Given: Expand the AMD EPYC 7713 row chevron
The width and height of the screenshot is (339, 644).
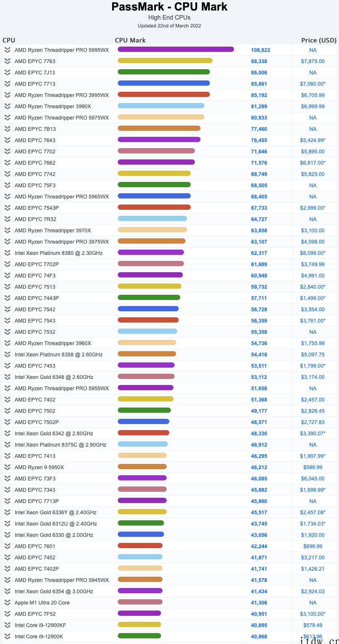Looking at the screenshot, I should [7, 84].
